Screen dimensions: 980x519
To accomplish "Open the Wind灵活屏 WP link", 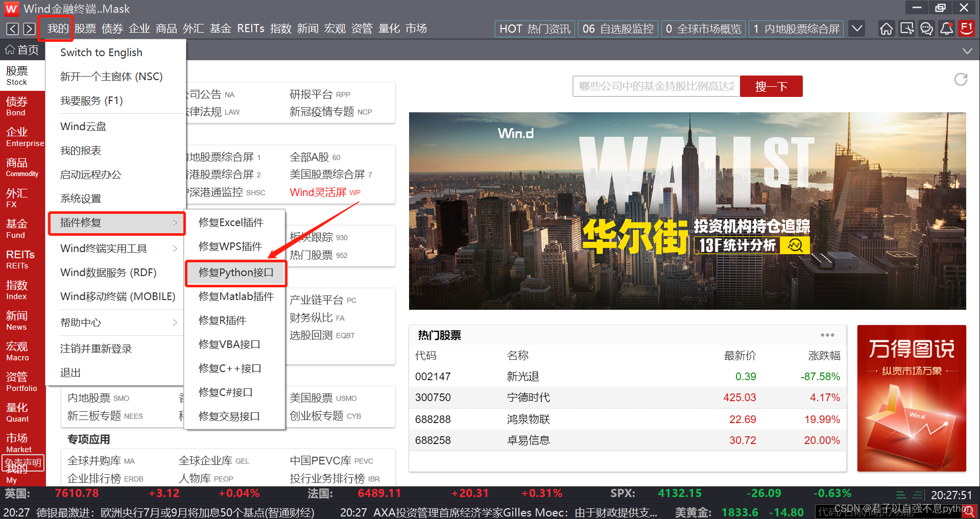I will 325,192.
